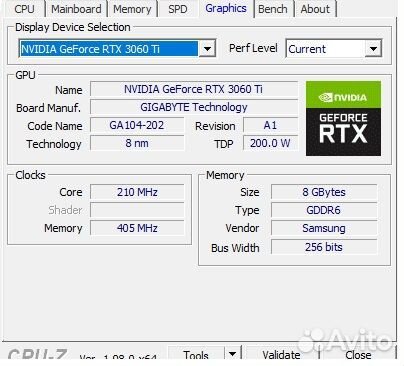This screenshot has width=404, height=366.
Task: Click the 405 MHz memory clock value
Action: [137, 228]
